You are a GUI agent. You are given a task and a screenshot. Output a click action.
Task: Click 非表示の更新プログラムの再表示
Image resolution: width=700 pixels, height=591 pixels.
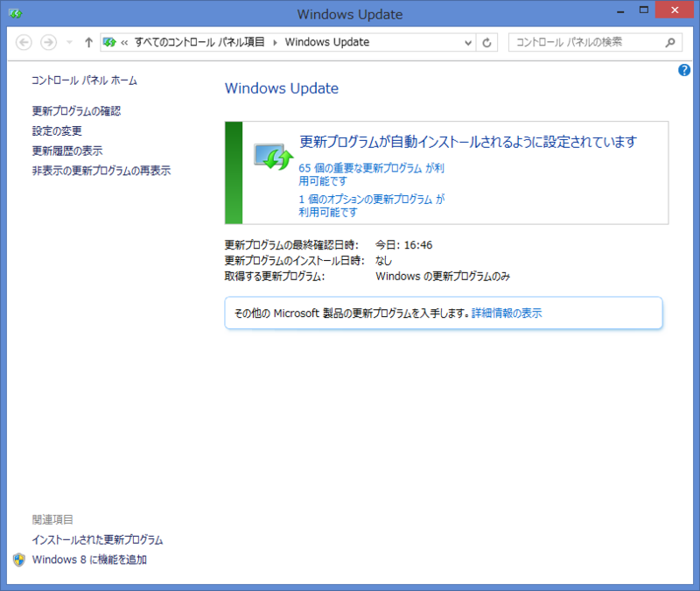click(x=101, y=170)
